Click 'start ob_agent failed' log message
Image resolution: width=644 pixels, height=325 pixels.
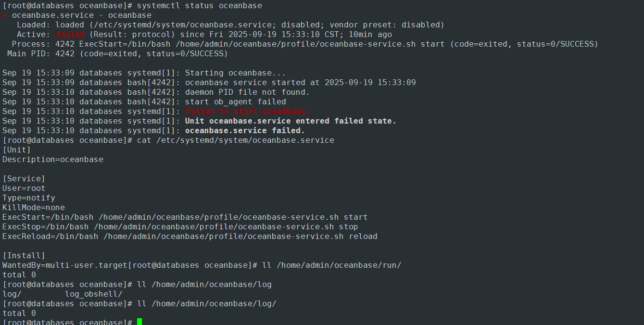tap(236, 102)
